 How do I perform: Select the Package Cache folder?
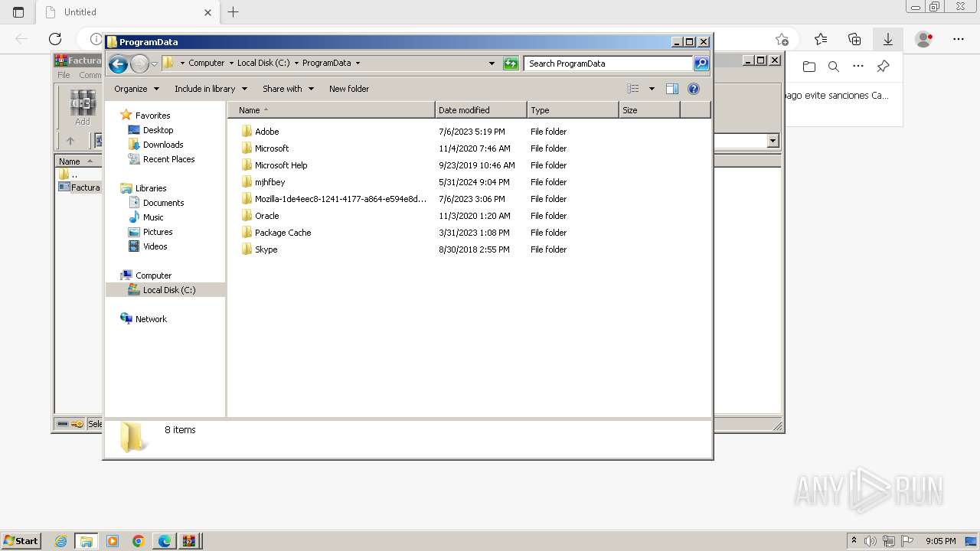pyautogui.click(x=283, y=233)
